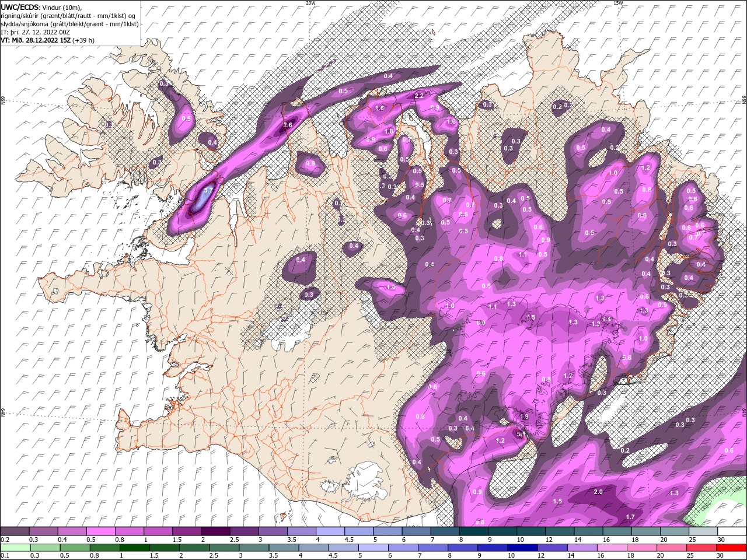Pick the bright red 30 swatch in the lower legend
Screen dimensions: 747x560
pyautogui.click(x=732, y=547)
